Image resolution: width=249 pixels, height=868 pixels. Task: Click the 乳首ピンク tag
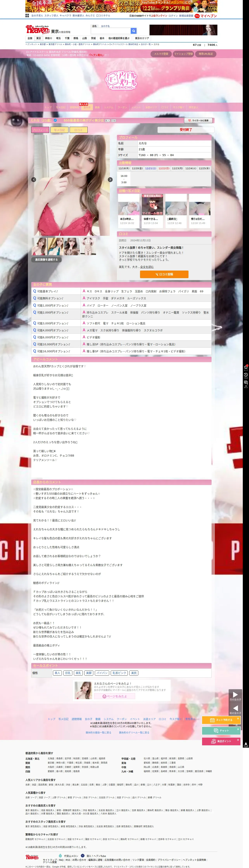[x=119, y=673]
